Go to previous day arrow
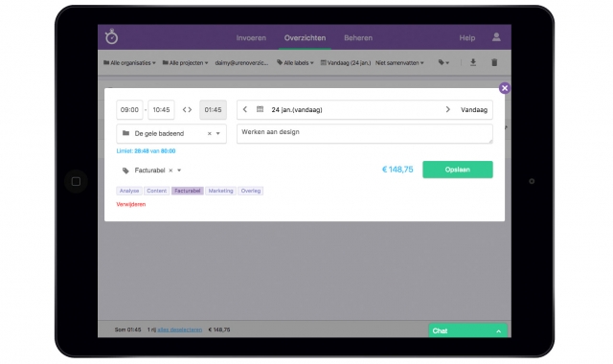613x364 pixels. (x=245, y=109)
